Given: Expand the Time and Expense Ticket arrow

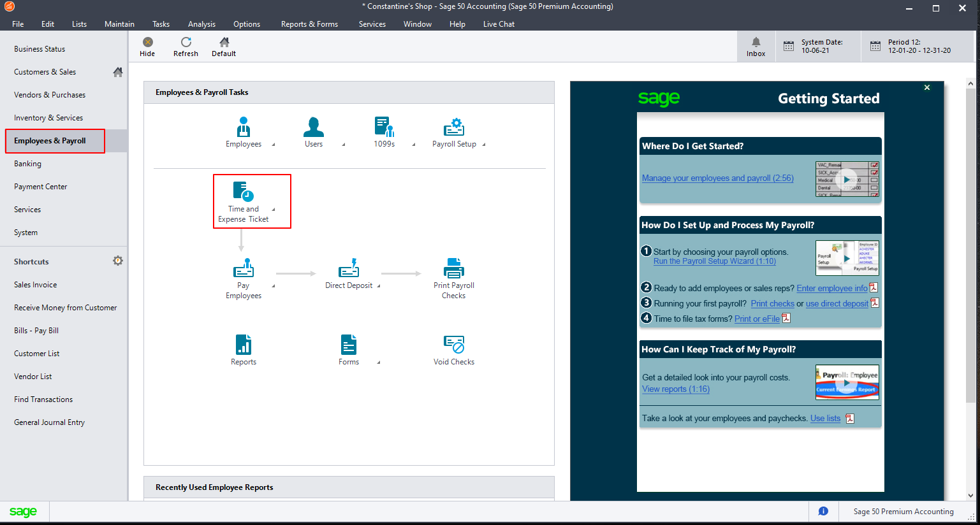Looking at the screenshot, I should 274,210.
